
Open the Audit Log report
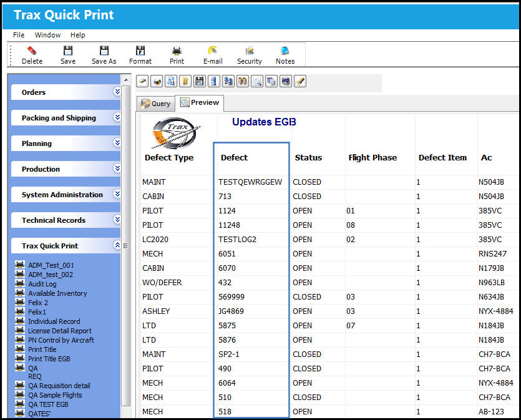[x=42, y=284]
